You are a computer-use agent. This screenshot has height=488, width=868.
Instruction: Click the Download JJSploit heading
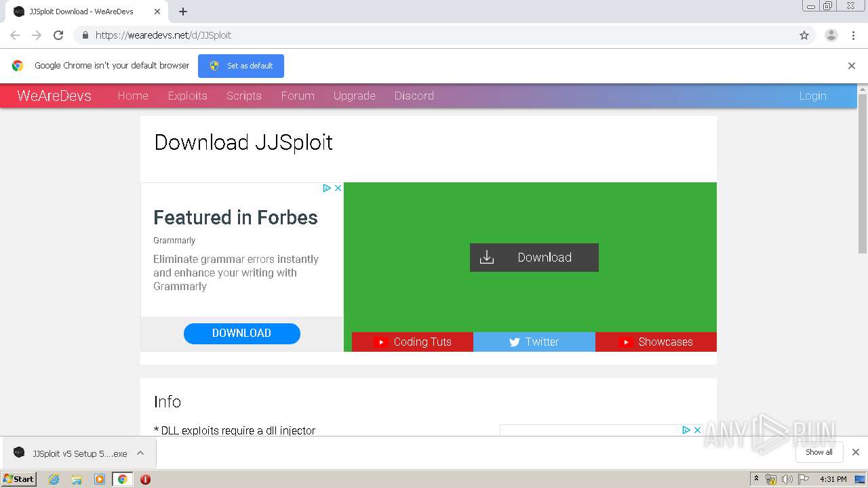(x=243, y=142)
